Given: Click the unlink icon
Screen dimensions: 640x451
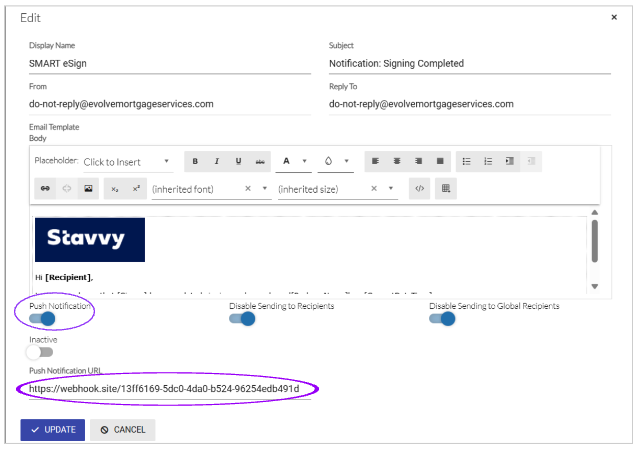Looking at the screenshot, I should click(x=67, y=189).
